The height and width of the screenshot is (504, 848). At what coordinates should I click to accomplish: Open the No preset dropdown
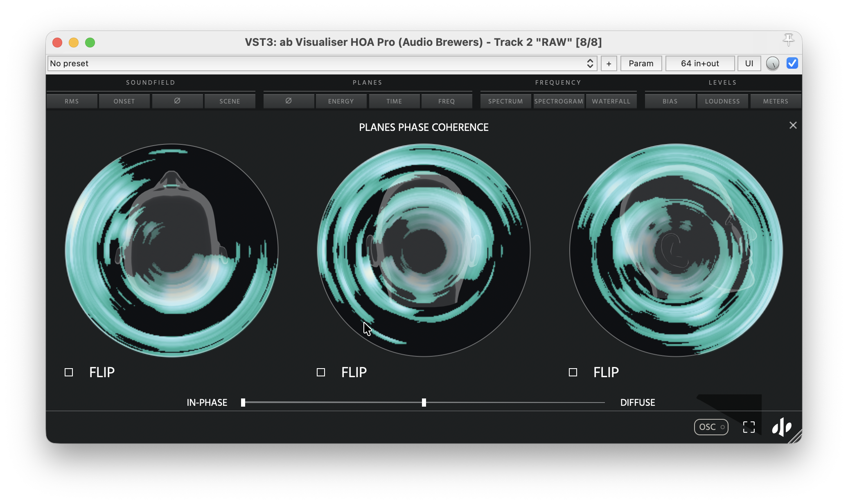click(323, 63)
